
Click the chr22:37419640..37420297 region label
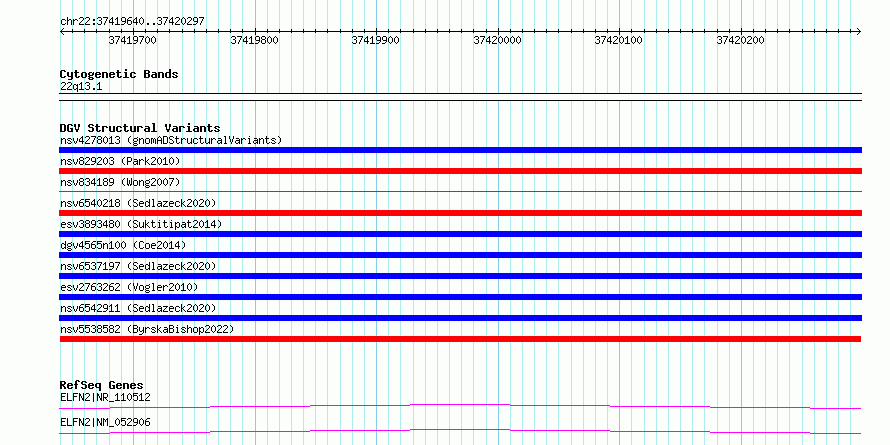(x=132, y=22)
